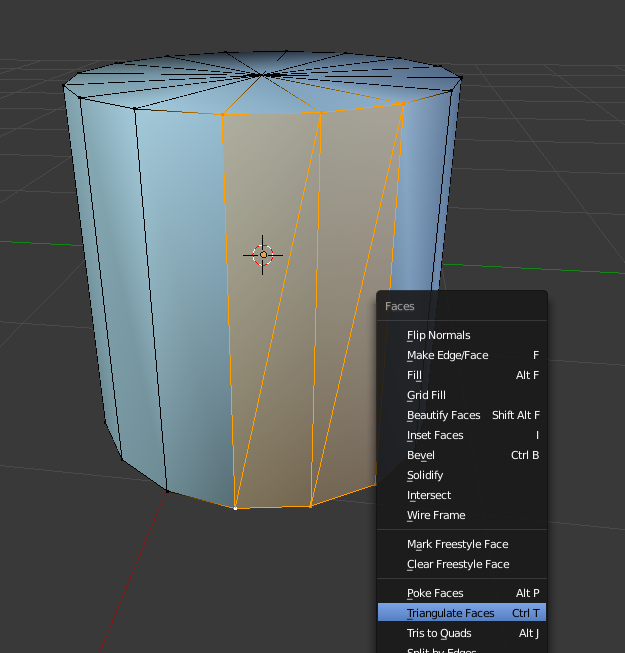Image resolution: width=625 pixels, height=653 pixels.
Task: Run Beautify Faces command
Action: [443, 415]
